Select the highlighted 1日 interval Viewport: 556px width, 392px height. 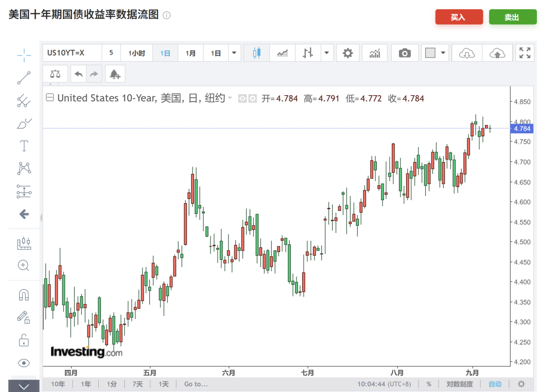165,53
